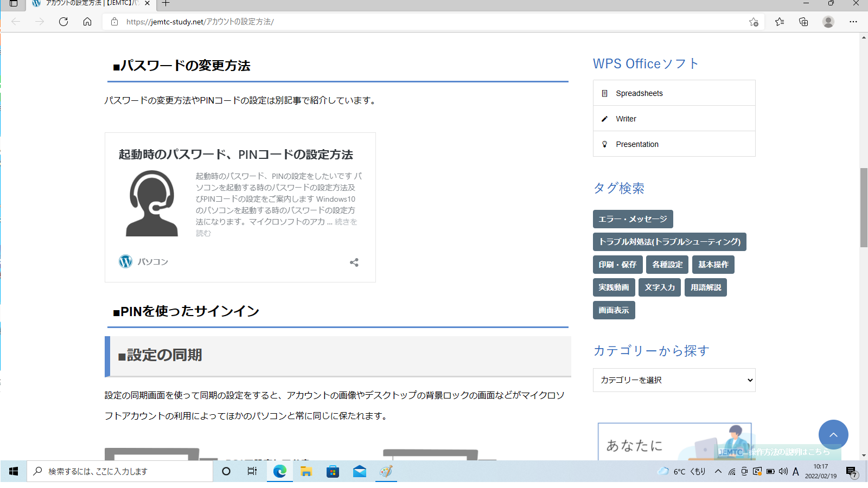Expand the カテゴリーを選択 dropdown

tap(674, 380)
